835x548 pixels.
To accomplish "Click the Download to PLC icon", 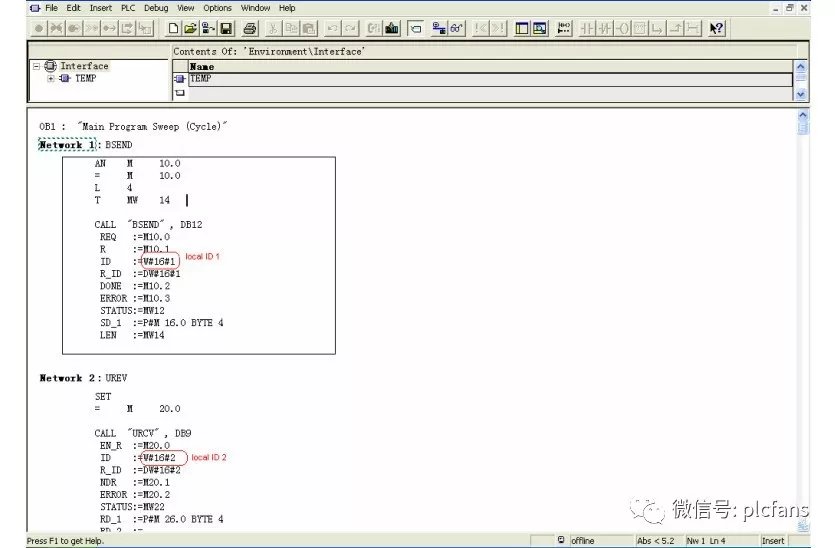I will coord(391,28).
